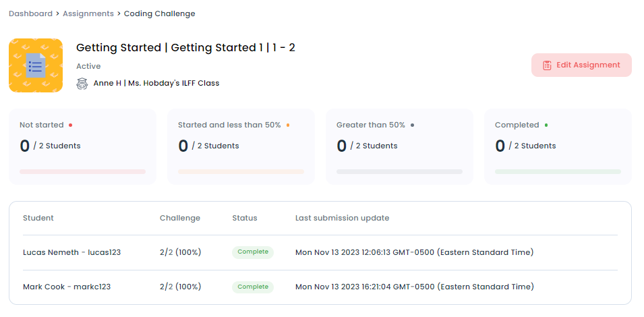Click the Student column header

pos(38,218)
